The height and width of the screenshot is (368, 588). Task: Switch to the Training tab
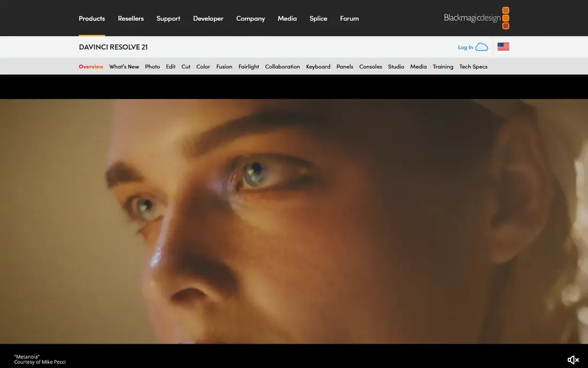pos(443,67)
